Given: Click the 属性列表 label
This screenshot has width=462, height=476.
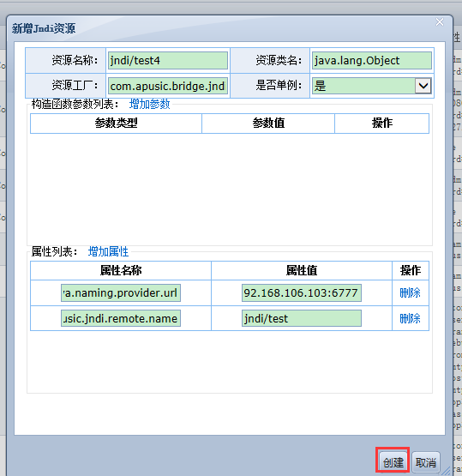Looking at the screenshot, I should pyautogui.click(x=54, y=251).
